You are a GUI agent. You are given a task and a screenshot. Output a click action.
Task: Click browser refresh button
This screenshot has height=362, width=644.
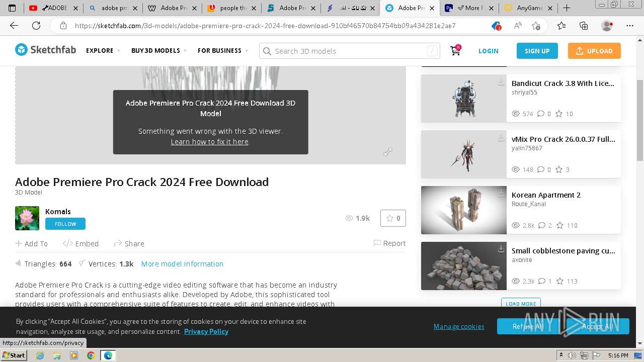[x=36, y=26]
